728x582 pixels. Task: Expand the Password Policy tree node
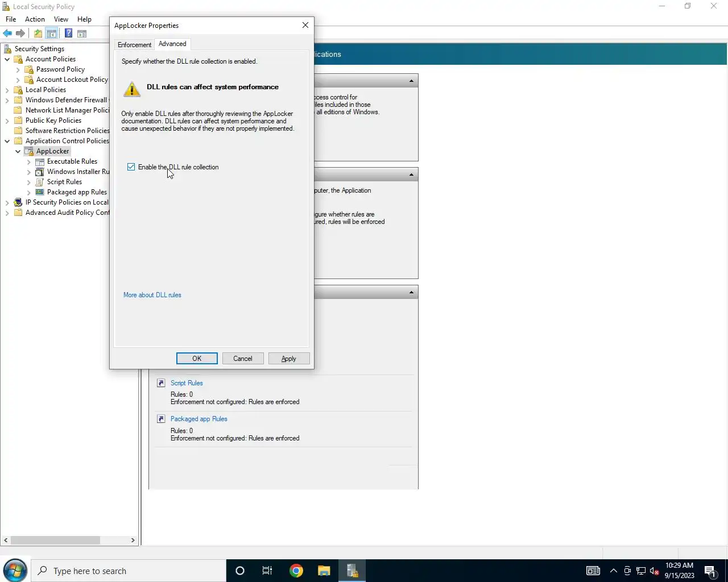pos(18,69)
